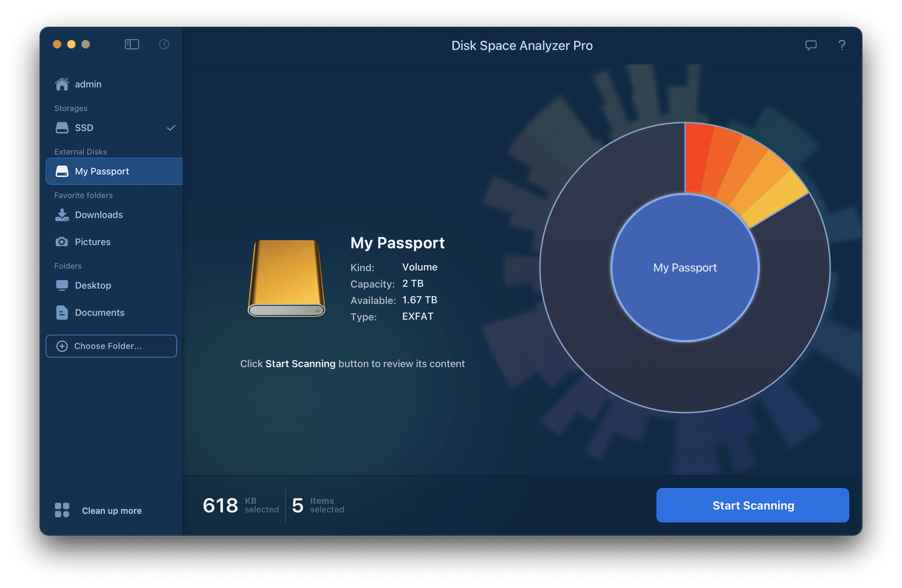The width and height of the screenshot is (902, 588).
Task: Click the 618 KB selected indicator
Action: tap(240, 506)
